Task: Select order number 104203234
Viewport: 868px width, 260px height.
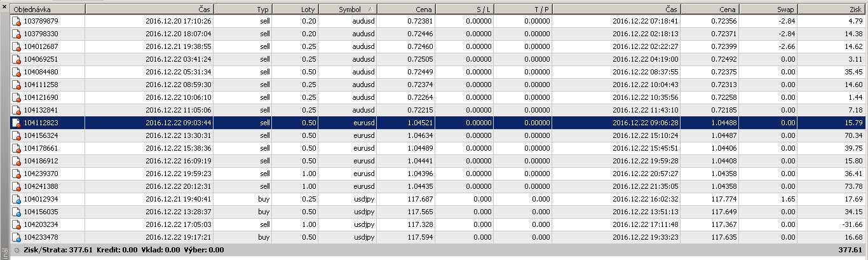Action: point(41,224)
